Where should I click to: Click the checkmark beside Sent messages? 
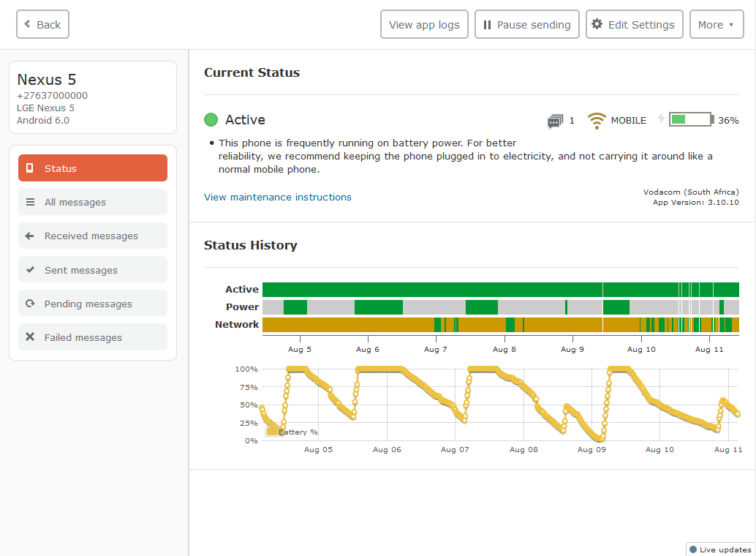click(x=30, y=269)
